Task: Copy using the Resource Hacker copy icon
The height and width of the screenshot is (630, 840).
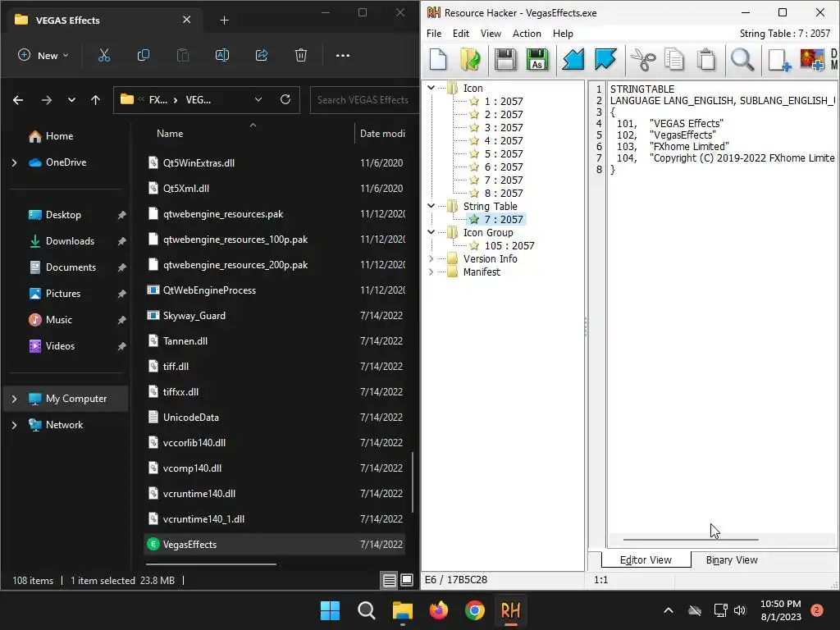Action: point(674,59)
